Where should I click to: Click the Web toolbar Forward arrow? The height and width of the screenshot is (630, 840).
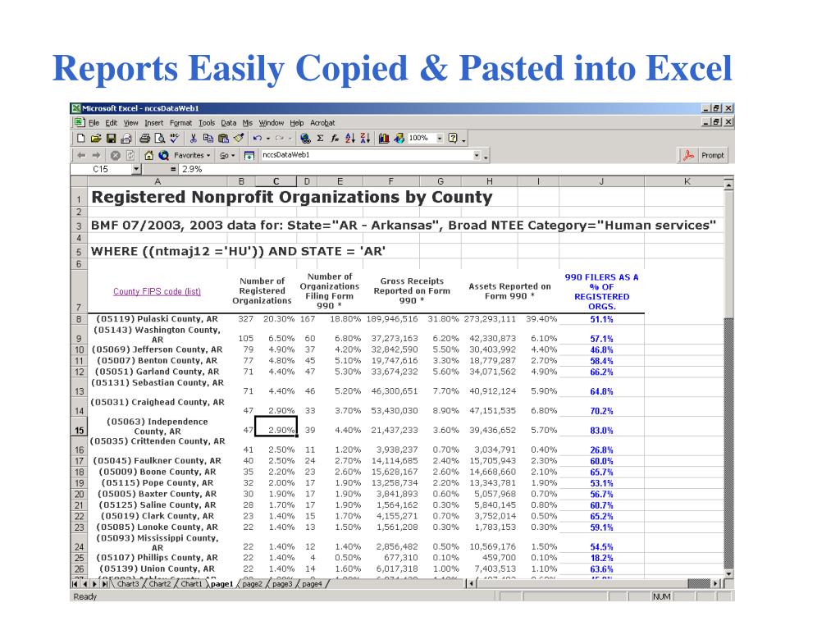coord(97,155)
